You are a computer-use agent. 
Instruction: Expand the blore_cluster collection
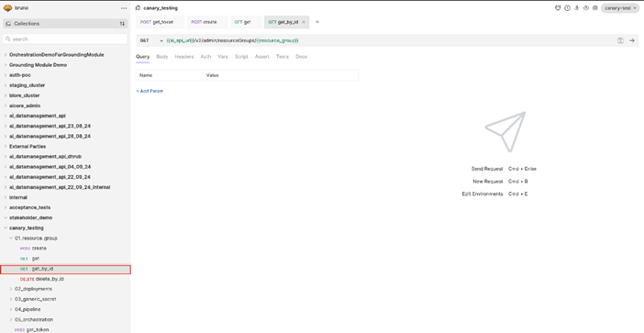[6, 95]
